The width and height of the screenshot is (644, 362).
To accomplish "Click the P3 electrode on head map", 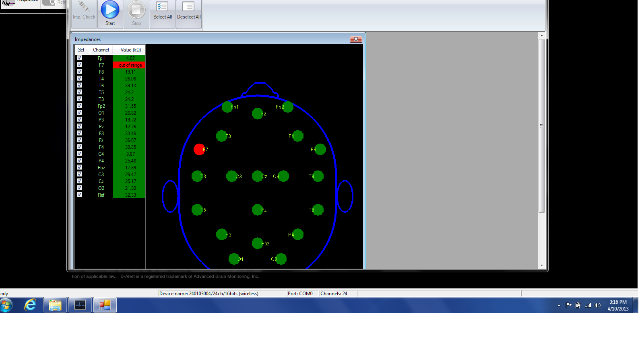I will tap(222, 234).
